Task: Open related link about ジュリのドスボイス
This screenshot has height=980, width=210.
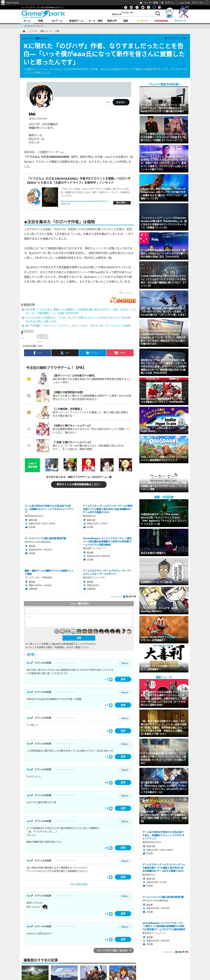Action: coord(78,320)
